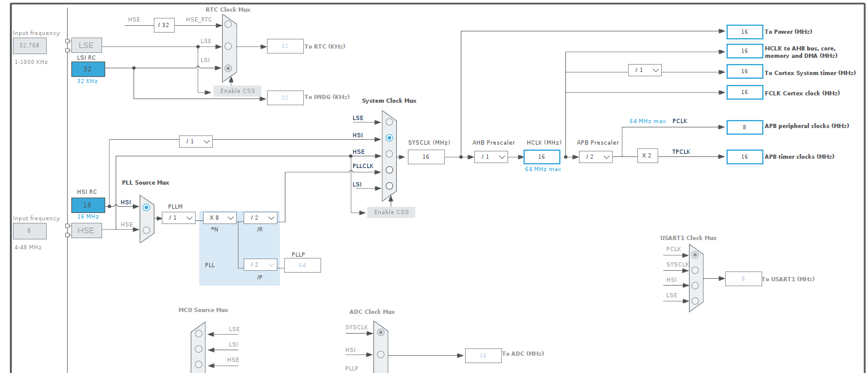Viewport: 868px width, 373px height.
Task: Click the HCLK (MHz) value box
Action: pos(541,156)
